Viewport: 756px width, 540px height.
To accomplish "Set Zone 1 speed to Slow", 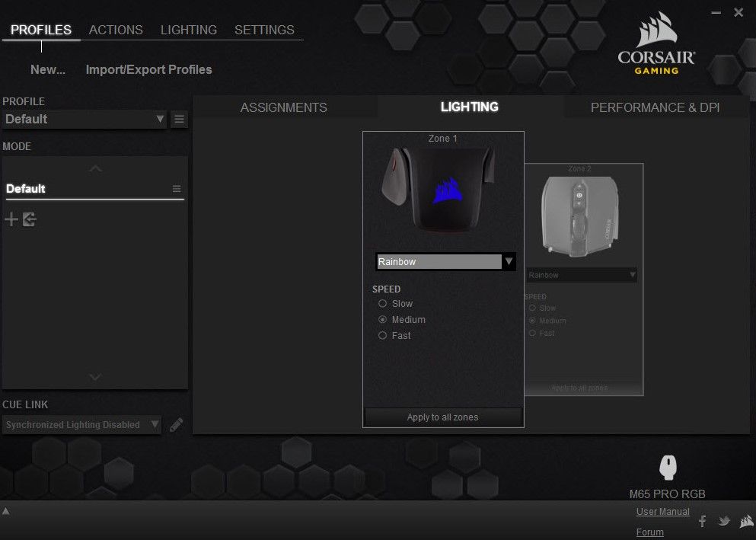I will tap(383, 304).
